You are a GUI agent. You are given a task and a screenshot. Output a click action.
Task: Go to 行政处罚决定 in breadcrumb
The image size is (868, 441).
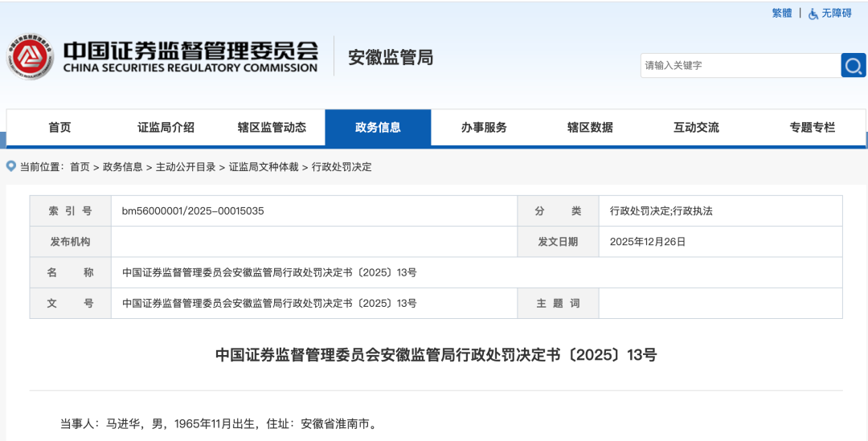342,166
